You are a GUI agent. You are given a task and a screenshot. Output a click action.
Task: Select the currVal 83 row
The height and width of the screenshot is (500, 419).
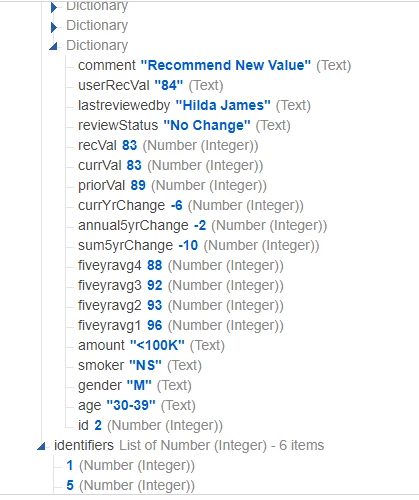pyautogui.click(x=170, y=165)
